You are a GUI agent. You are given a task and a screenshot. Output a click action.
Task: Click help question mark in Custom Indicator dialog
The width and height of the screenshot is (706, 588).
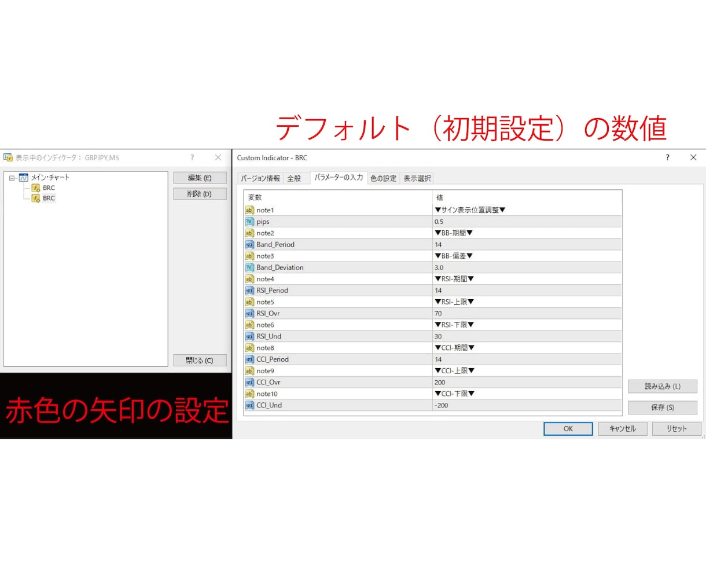coord(667,157)
